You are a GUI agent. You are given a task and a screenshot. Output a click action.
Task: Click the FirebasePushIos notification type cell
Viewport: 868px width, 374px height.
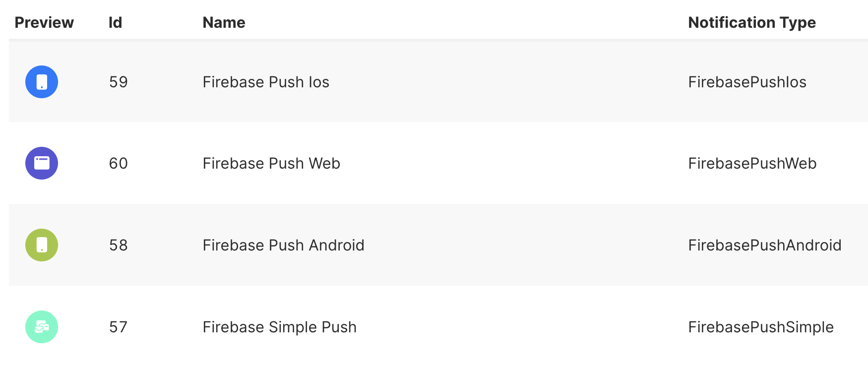747,82
